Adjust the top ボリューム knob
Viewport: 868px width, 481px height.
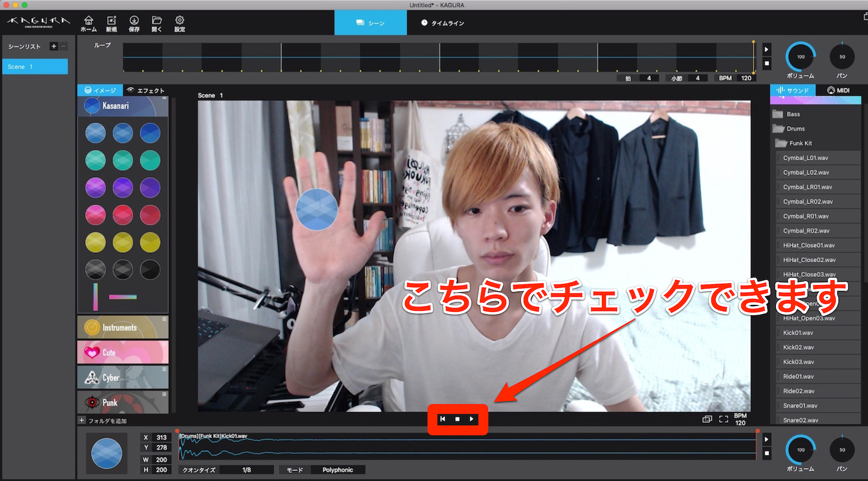tap(801, 57)
